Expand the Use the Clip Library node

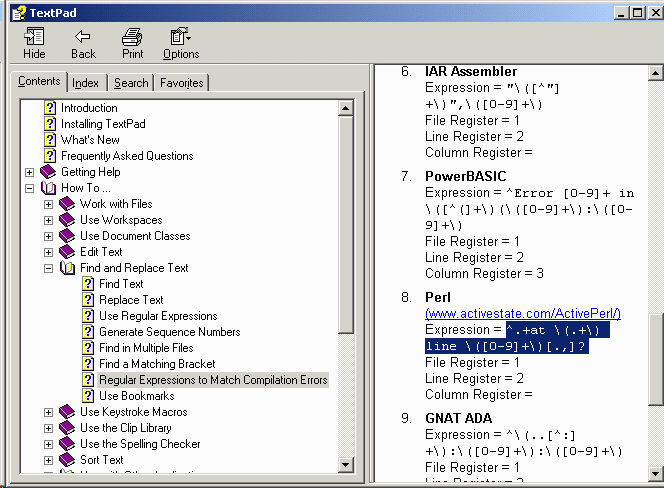pos(48,428)
